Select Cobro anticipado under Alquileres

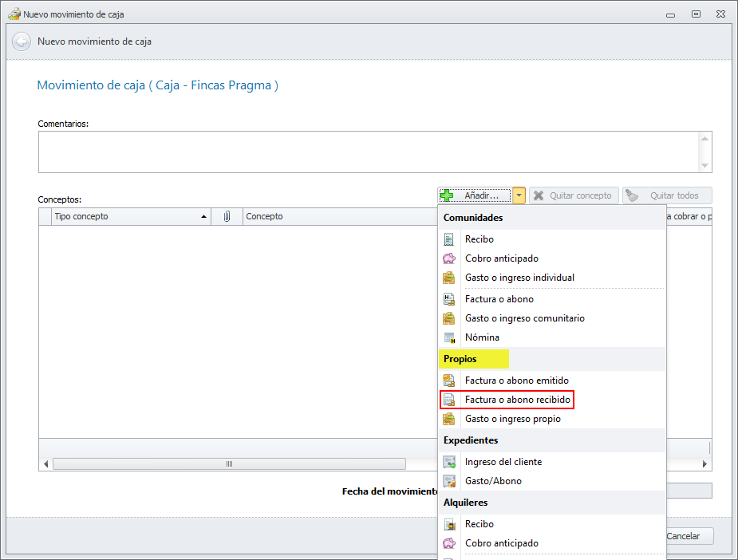552,543
